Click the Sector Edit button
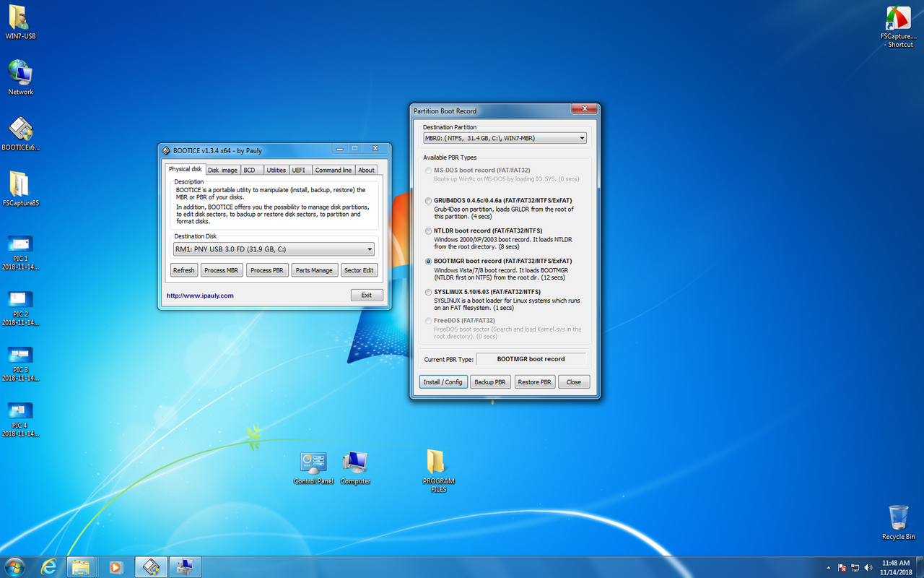The width and height of the screenshot is (924, 578). click(359, 270)
